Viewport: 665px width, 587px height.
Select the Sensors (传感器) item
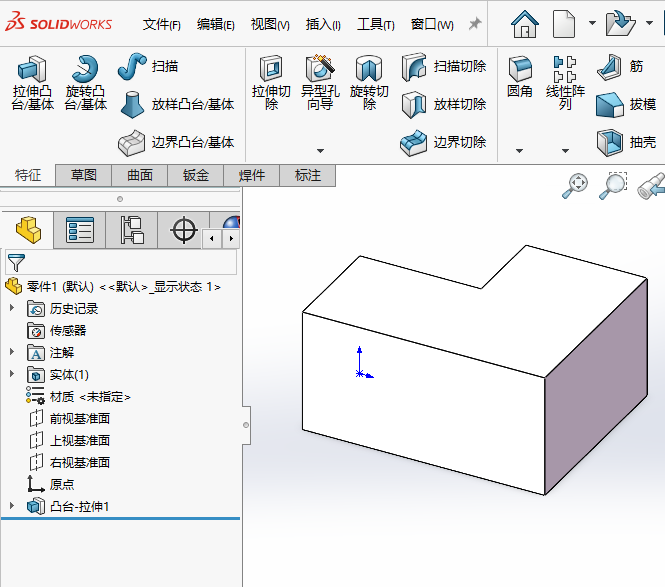(56, 330)
